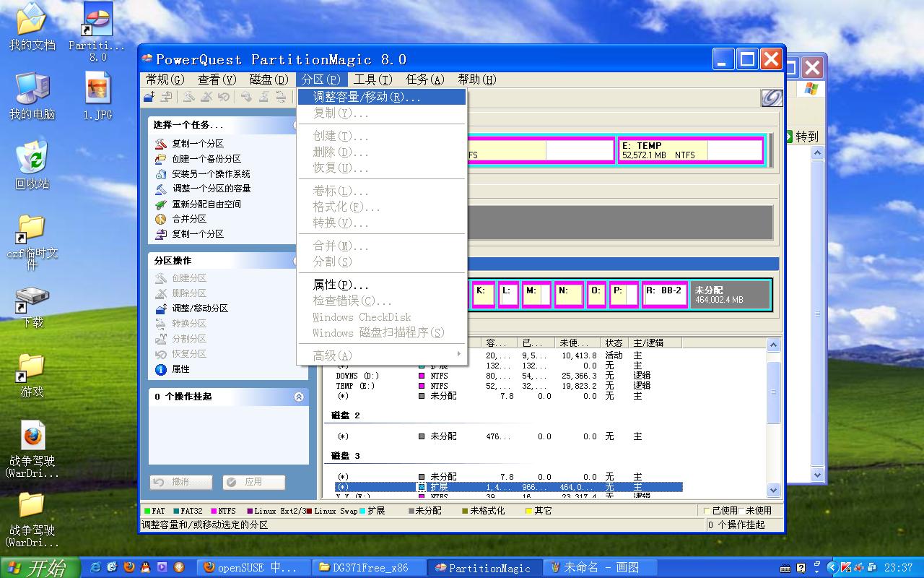Open the 任务(A) menu
The width and height of the screenshot is (924, 578).
click(x=424, y=79)
